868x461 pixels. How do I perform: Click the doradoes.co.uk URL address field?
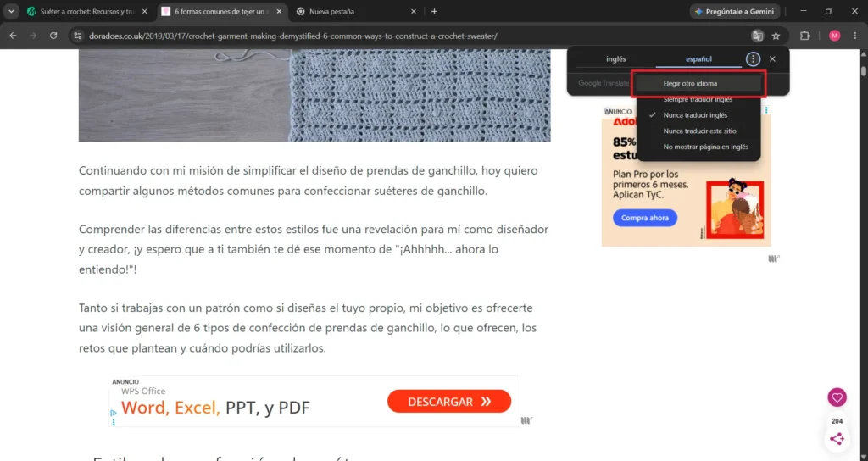[x=292, y=36]
